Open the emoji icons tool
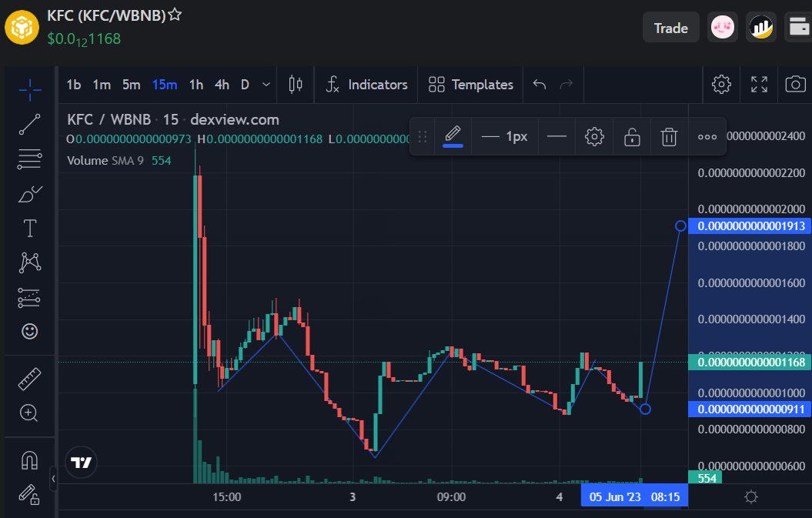The image size is (812, 518). (x=29, y=331)
